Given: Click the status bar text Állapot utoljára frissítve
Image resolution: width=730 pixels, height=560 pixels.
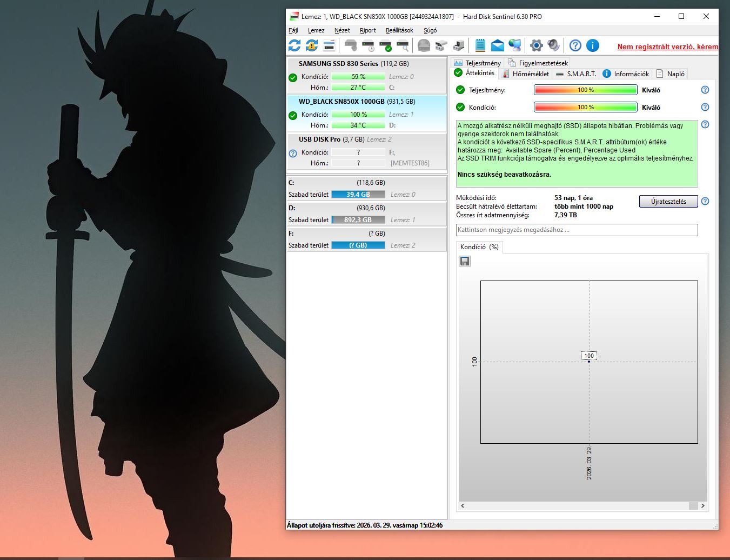Looking at the screenshot, I should (x=365, y=525).
